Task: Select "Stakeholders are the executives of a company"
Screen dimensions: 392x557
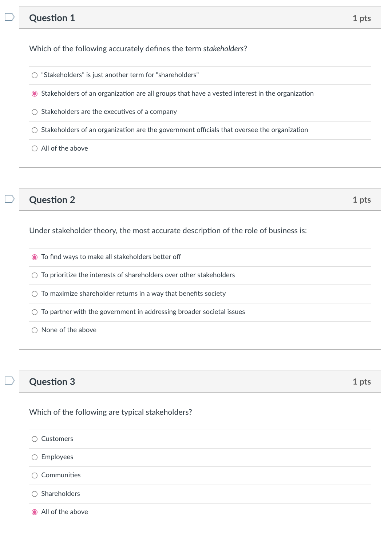Action: pyautogui.click(x=34, y=112)
